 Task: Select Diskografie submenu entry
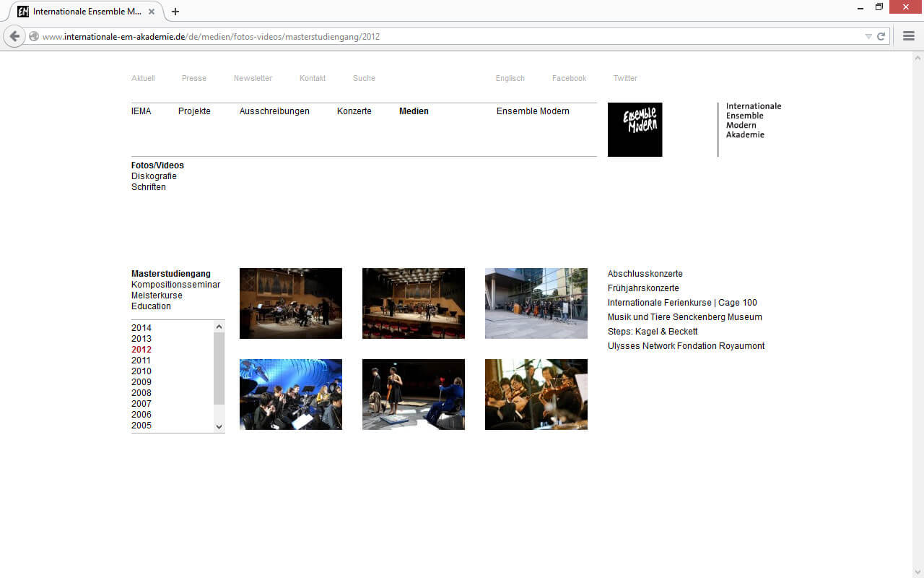(154, 176)
